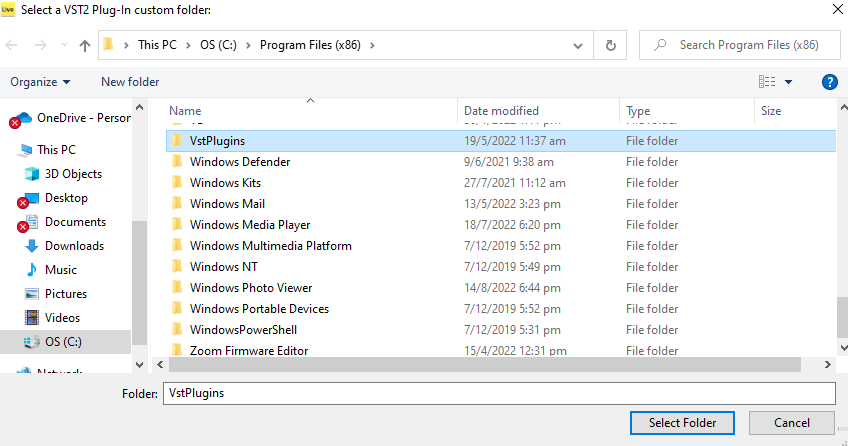
Task: Sort by the Date modified column
Action: coord(501,111)
